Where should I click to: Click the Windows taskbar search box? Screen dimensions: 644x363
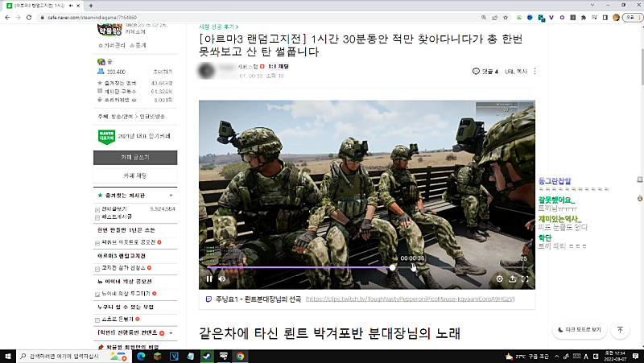coord(74,356)
